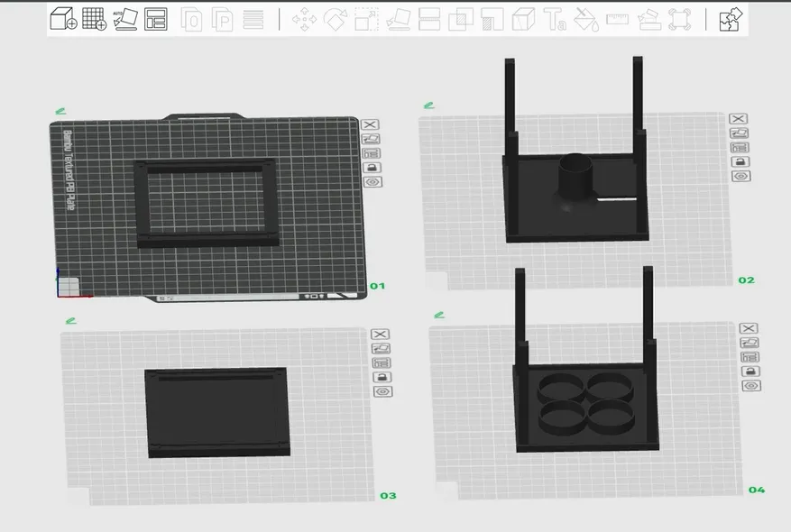Remove all objects on plate 04
791x532 pixels.
click(x=748, y=328)
